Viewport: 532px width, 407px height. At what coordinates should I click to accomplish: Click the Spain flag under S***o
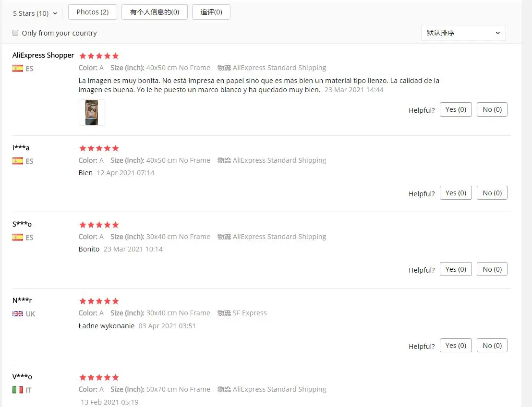point(18,238)
